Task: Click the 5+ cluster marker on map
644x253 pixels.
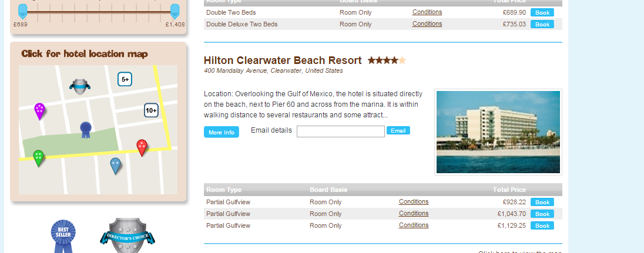Action: 125,79
